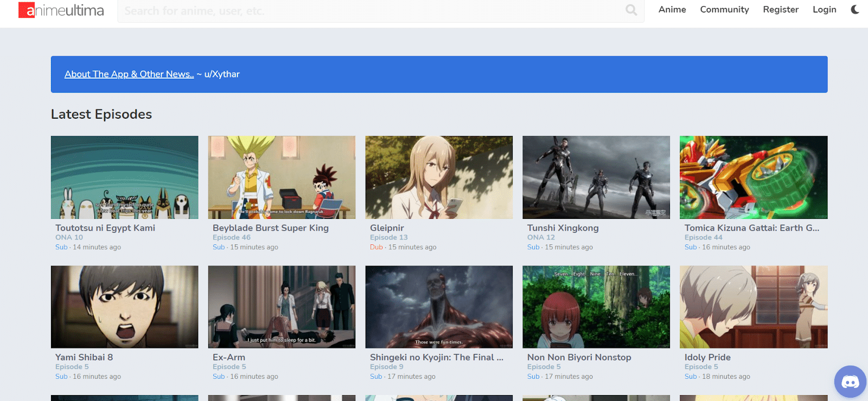Open the Yami Shibai 8 thumbnail

pyautogui.click(x=125, y=307)
